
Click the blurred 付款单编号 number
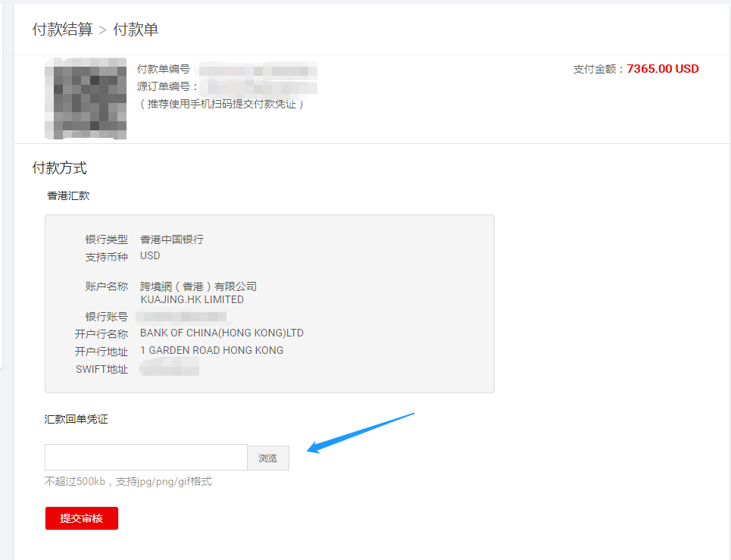[x=256, y=70]
